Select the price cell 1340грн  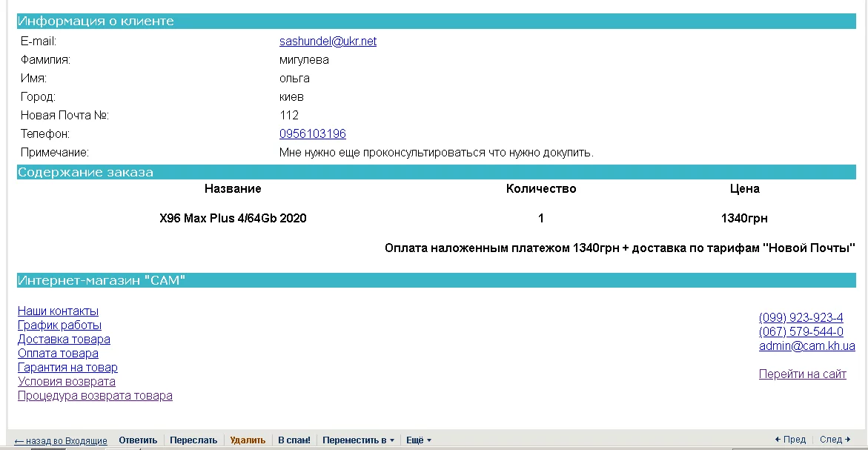coord(744,218)
